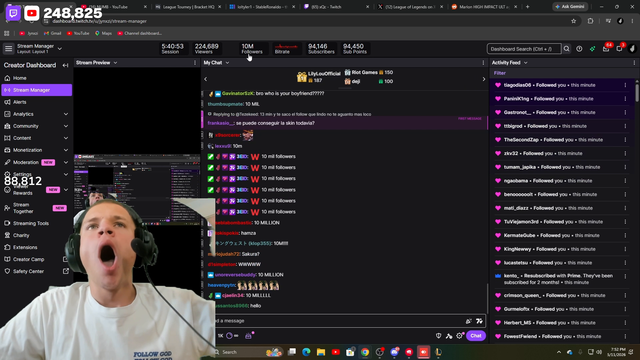Open Microsoft Edge from the taskbar
Screen dimensions: 640x360
point(306,352)
